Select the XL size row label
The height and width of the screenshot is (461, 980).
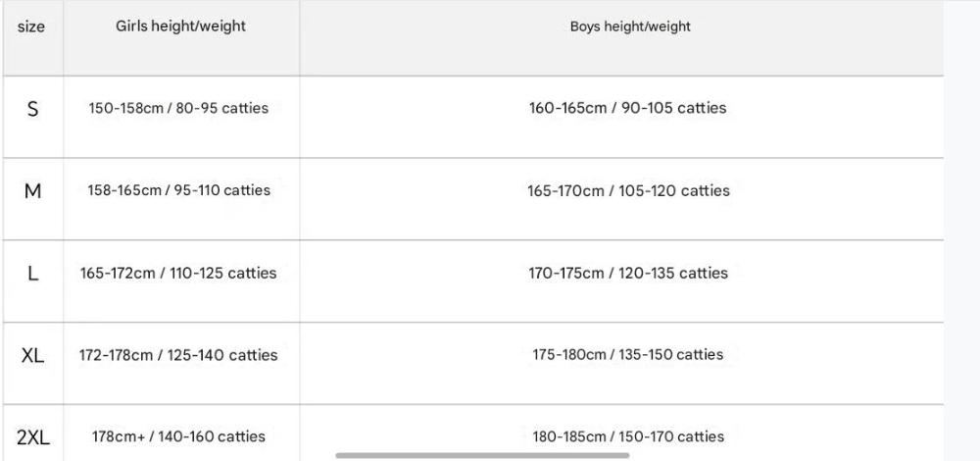tap(32, 356)
